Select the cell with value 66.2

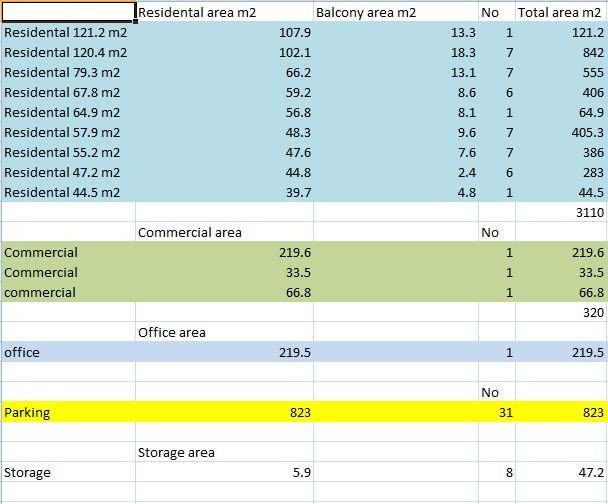point(225,72)
